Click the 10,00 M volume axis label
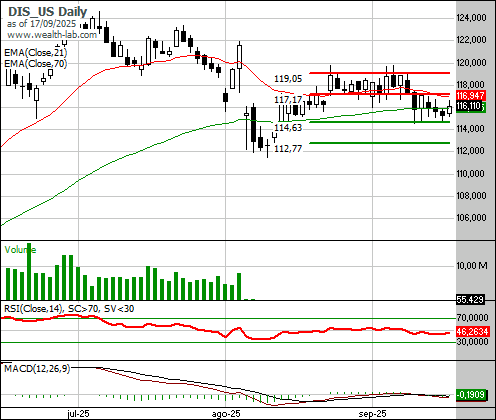 (472, 266)
